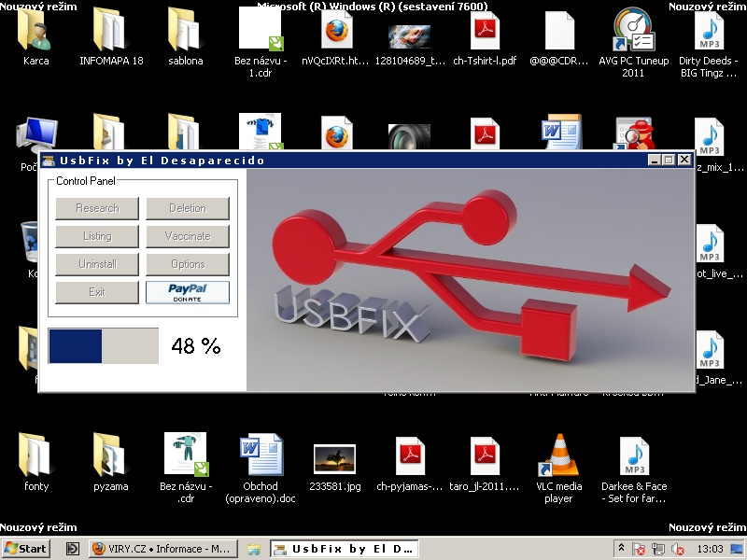Click the Deletion button

tap(188, 208)
